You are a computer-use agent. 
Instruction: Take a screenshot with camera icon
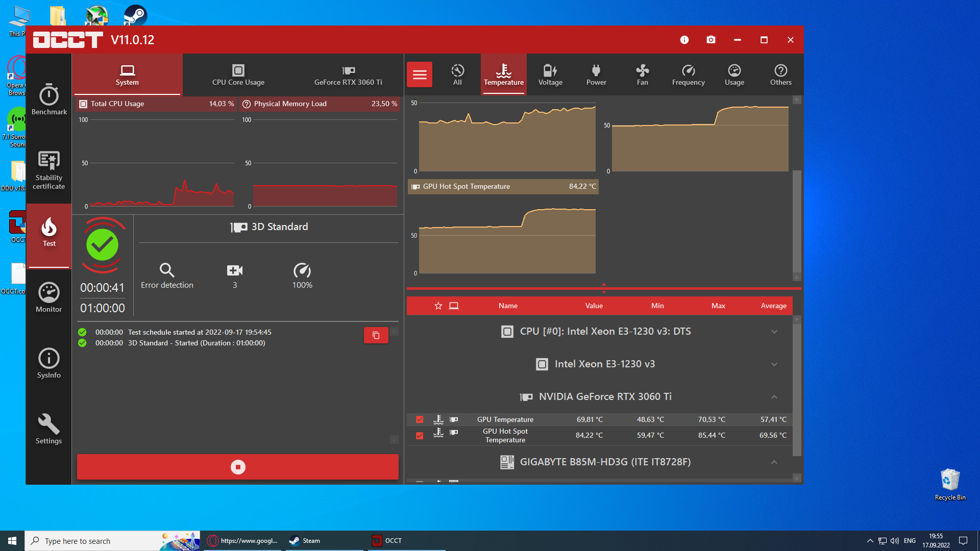coord(710,40)
